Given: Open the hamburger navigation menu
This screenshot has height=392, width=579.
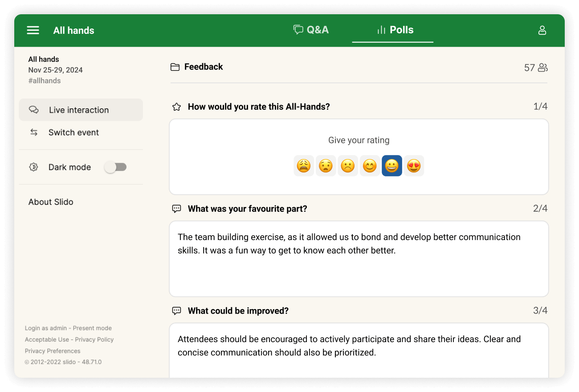Looking at the screenshot, I should click(x=33, y=30).
